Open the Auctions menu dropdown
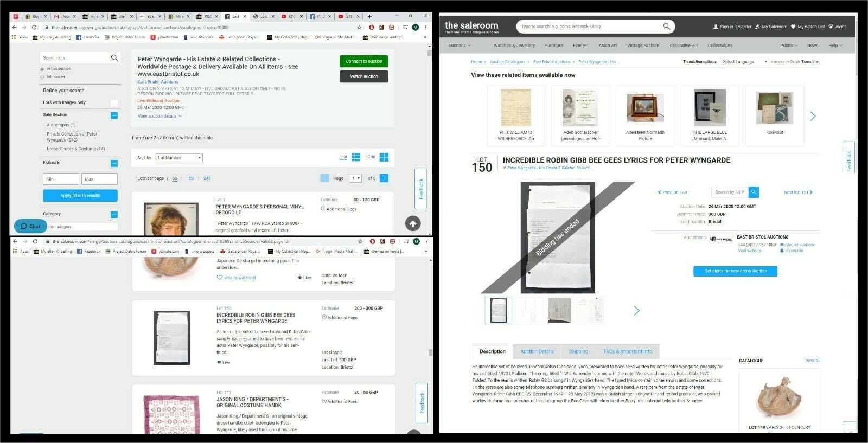The width and height of the screenshot is (868, 443). coord(459,46)
